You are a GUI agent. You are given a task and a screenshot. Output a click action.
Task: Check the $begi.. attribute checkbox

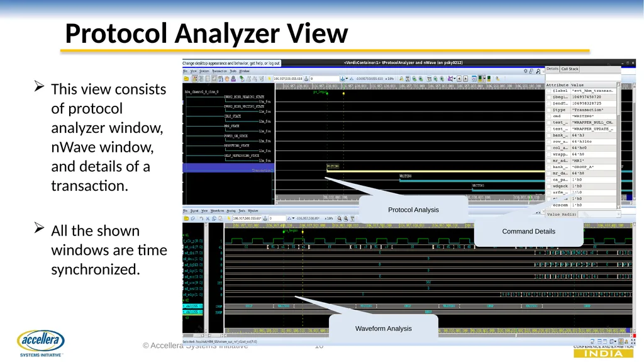tap(549, 97)
